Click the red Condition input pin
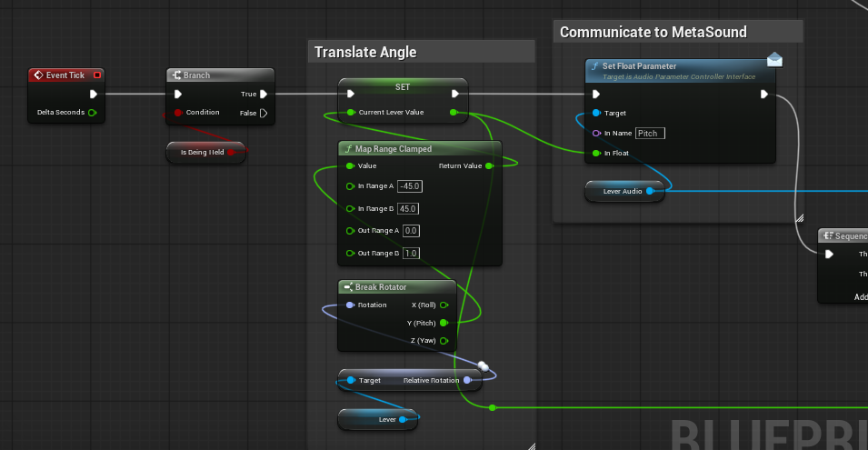The width and height of the screenshot is (868, 450). (178, 113)
